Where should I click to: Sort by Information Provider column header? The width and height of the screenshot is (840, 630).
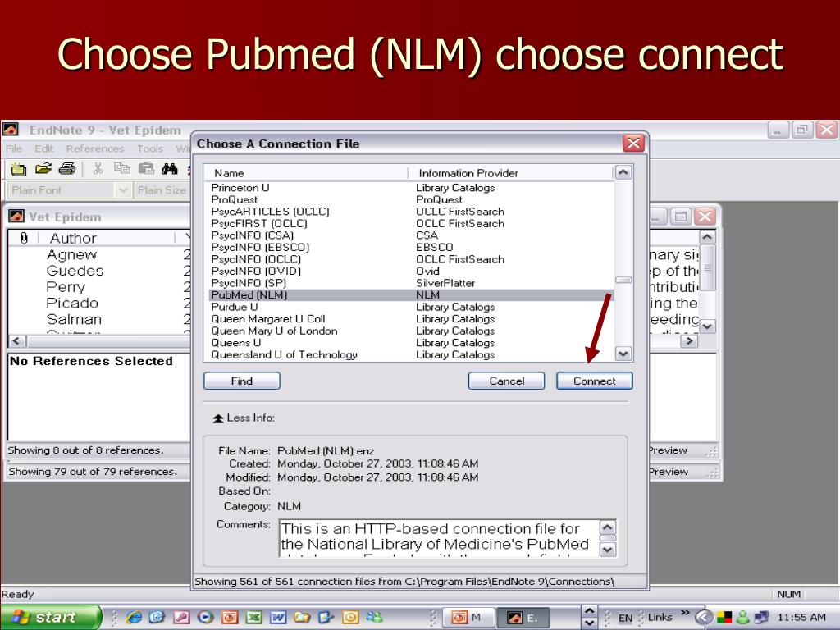click(x=510, y=173)
